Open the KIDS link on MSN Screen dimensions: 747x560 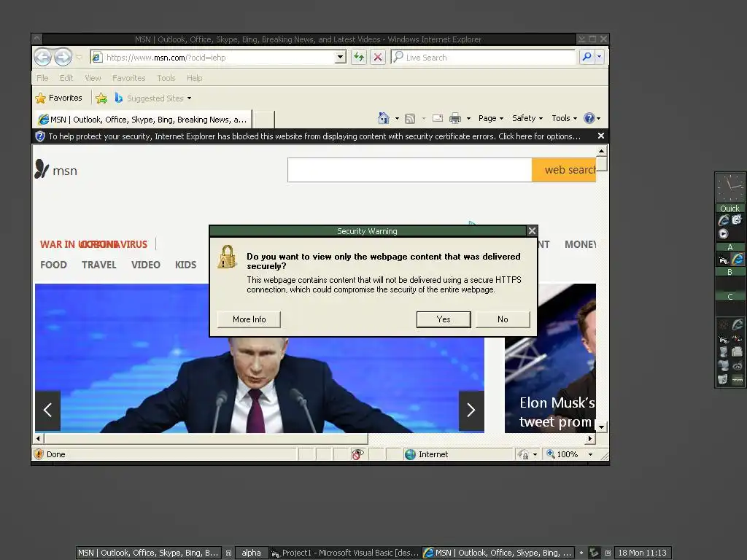point(185,265)
